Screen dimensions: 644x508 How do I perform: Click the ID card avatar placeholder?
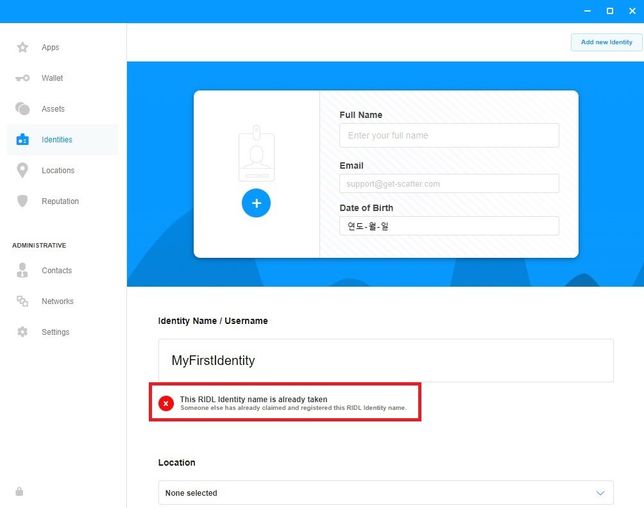tap(257, 153)
